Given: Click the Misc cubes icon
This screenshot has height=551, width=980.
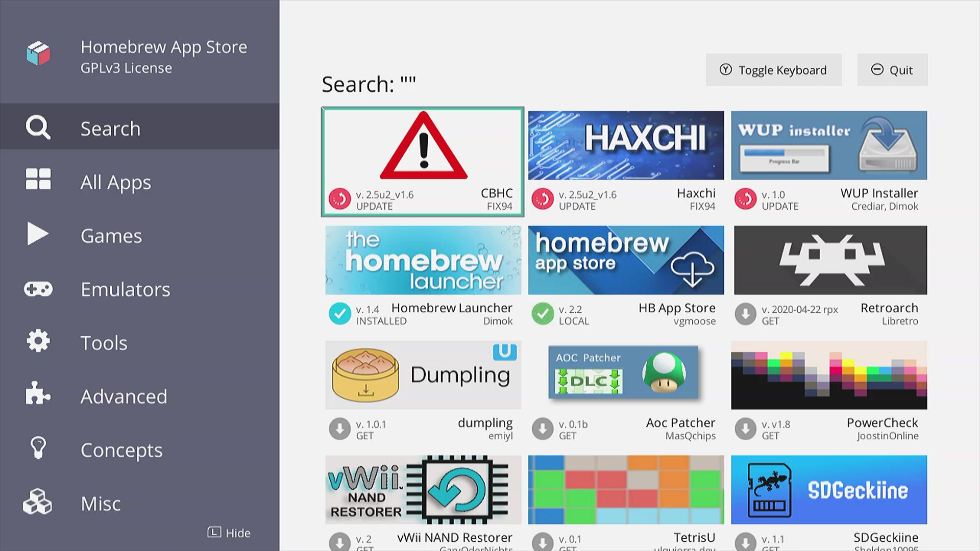Looking at the screenshot, I should (x=38, y=502).
